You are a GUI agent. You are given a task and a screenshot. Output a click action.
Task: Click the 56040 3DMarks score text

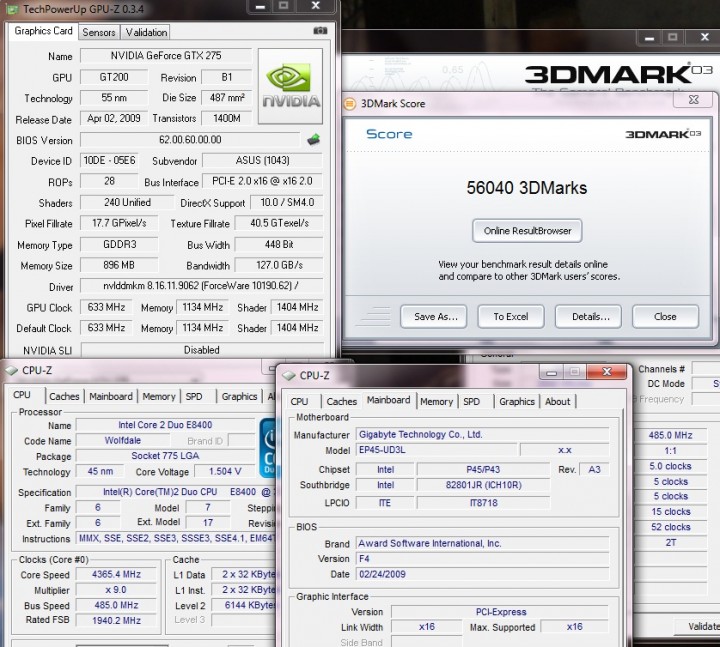pyautogui.click(x=527, y=188)
